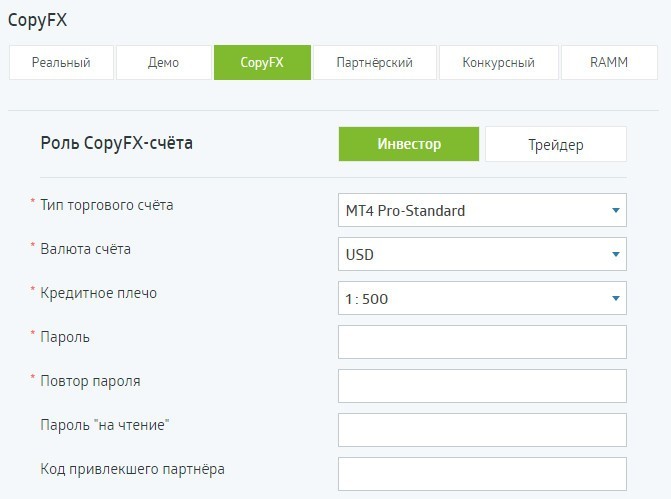Choose the Инвестор role

click(408, 144)
